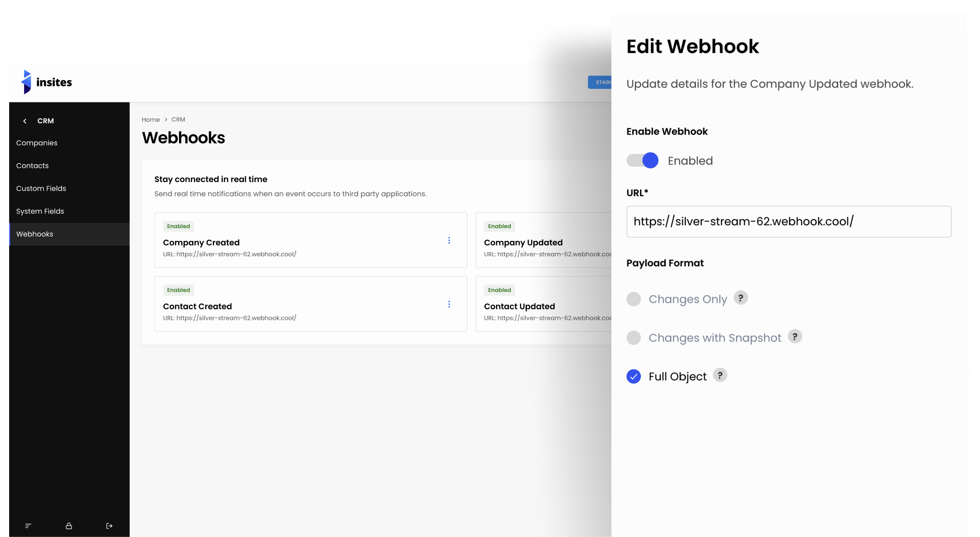Open Company Created three-dot options menu
Viewport: 980px width, 537px height.
pos(449,240)
